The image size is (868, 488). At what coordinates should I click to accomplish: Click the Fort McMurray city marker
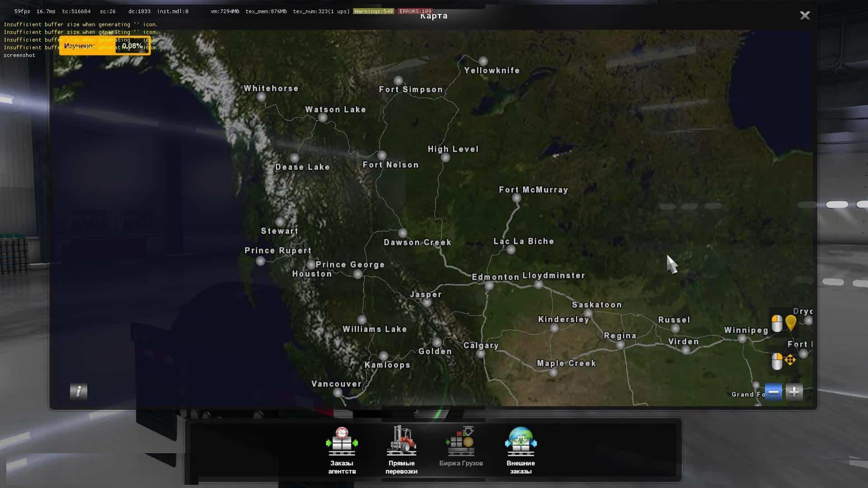(516, 198)
